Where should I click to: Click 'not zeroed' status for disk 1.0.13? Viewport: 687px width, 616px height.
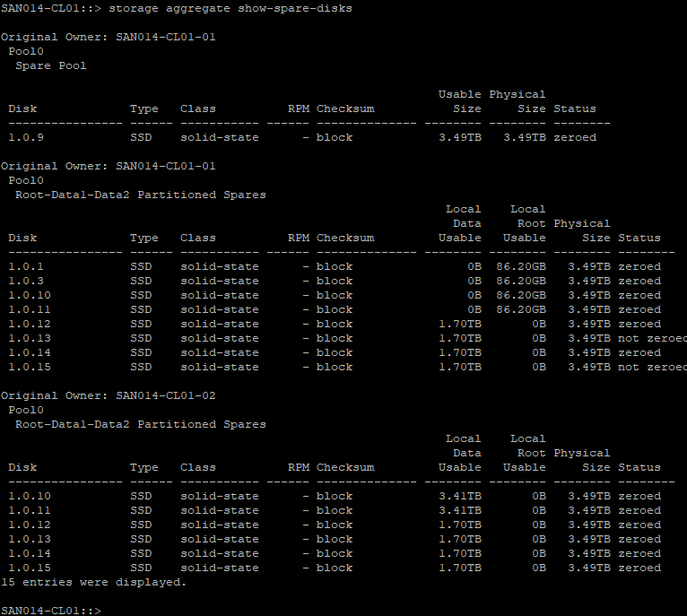tap(652, 338)
